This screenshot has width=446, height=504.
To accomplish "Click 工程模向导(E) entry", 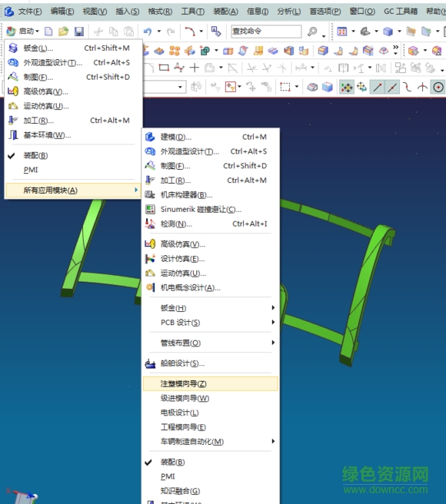I will point(211,427).
